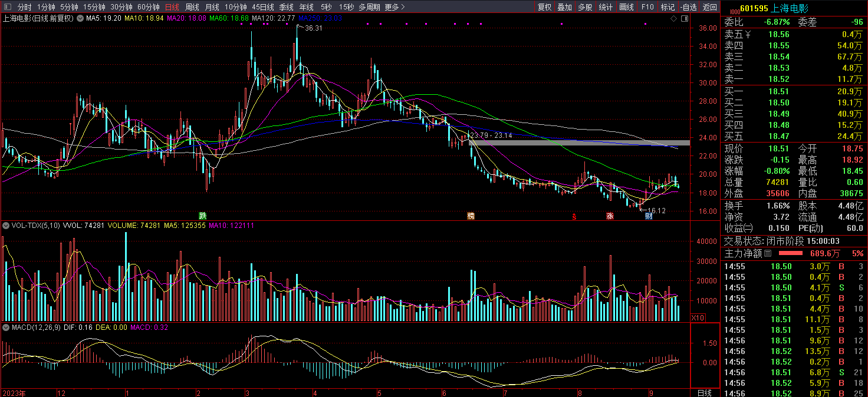Switch to the 周线 weekly period tab

[x=192, y=7]
